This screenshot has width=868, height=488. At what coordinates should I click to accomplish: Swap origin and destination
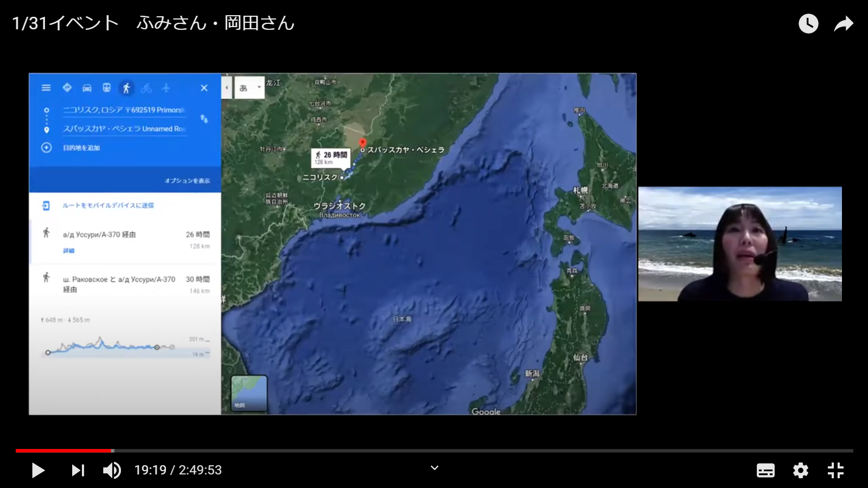point(204,119)
